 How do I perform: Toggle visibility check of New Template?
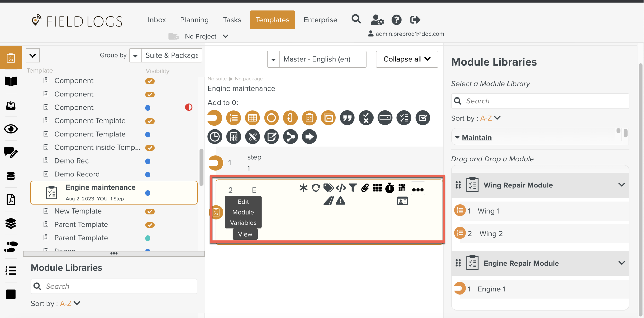pos(150,211)
